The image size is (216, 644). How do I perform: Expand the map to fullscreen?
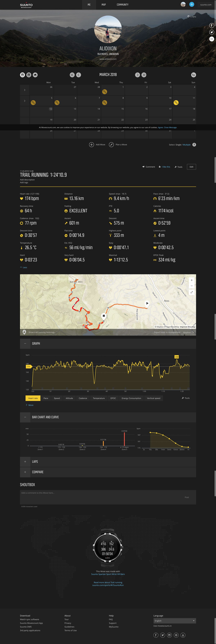coord(192,292)
